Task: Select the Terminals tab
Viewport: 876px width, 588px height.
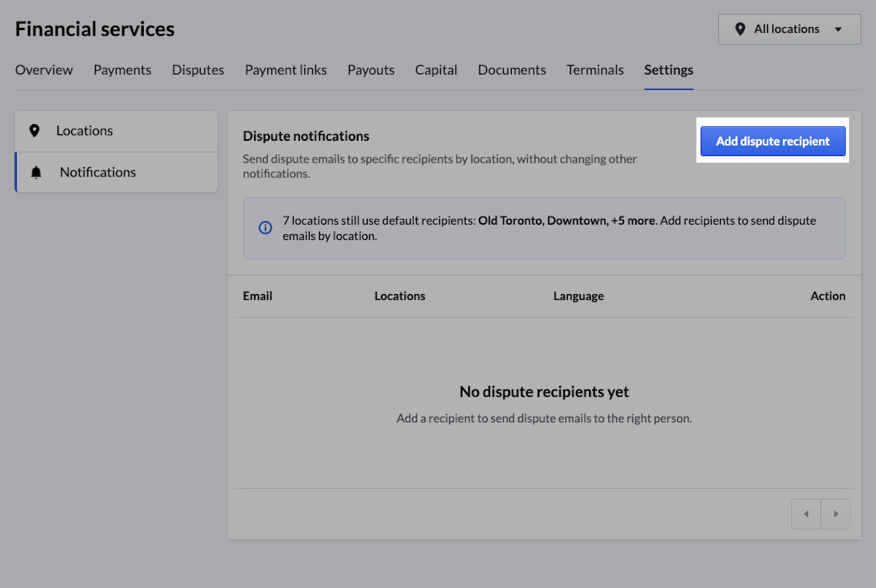Action: (595, 69)
